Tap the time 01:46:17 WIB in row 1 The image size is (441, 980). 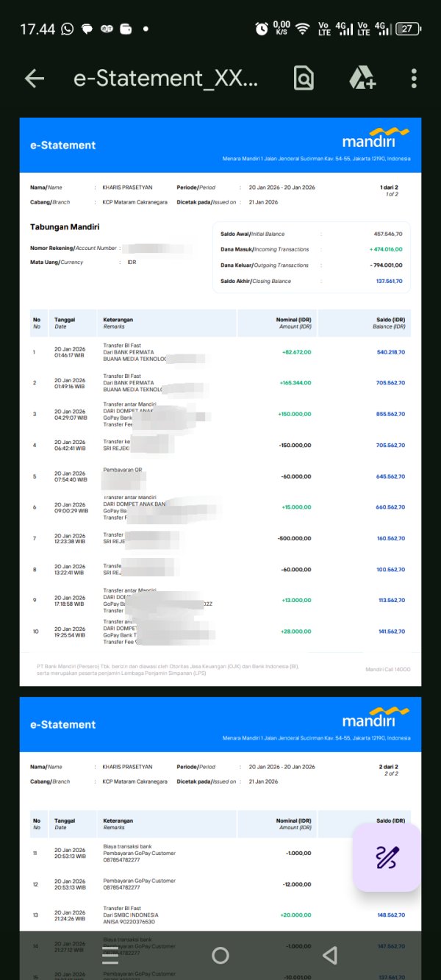(x=70, y=355)
